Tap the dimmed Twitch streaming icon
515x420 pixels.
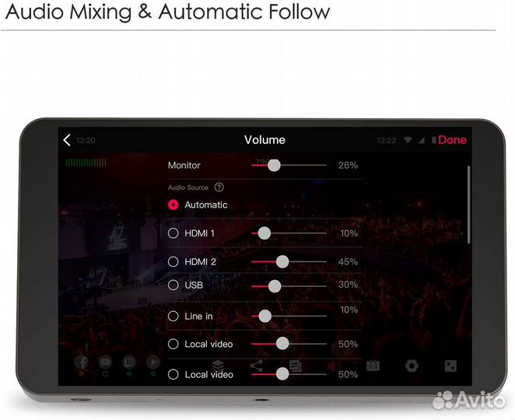click(x=129, y=362)
